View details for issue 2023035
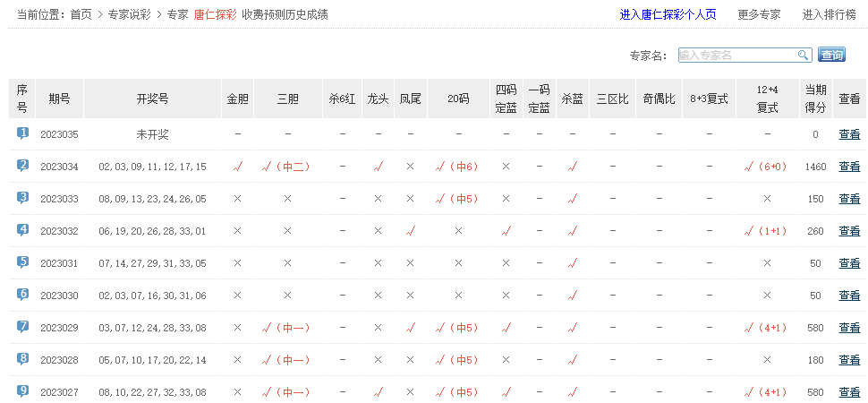868x403 pixels. pos(848,134)
